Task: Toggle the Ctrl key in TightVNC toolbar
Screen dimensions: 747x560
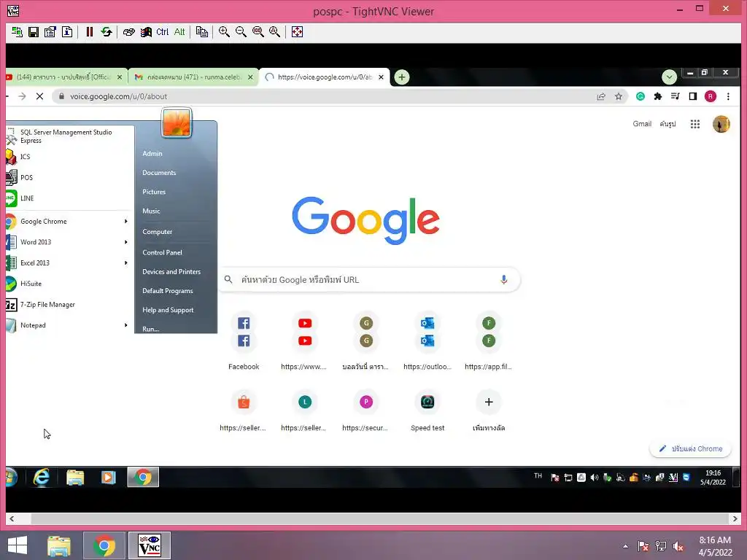Action: point(163,32)
